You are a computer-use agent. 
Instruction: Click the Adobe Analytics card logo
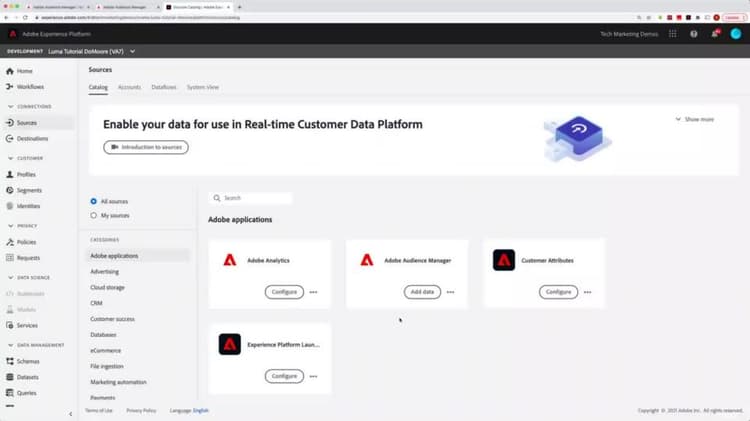230,260
